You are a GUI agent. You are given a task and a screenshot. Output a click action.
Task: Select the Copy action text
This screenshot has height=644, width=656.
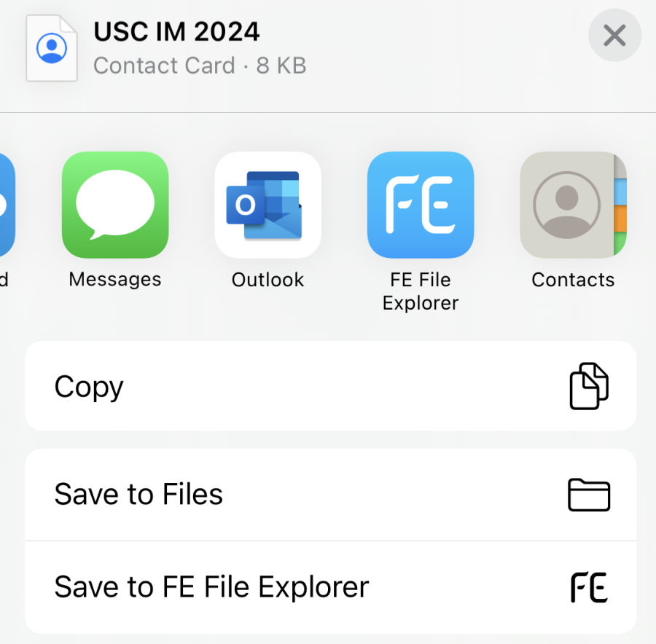(x=89, y=386)
